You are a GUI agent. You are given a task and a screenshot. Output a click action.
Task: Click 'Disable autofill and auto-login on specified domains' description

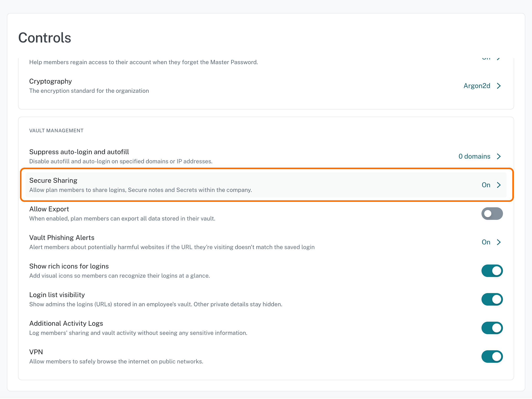[121, 162]
